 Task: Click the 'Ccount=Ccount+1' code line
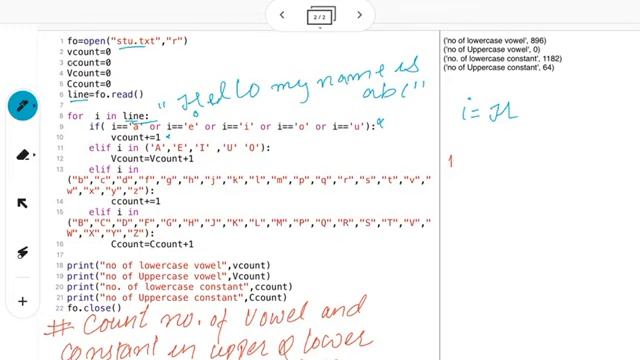152,244
